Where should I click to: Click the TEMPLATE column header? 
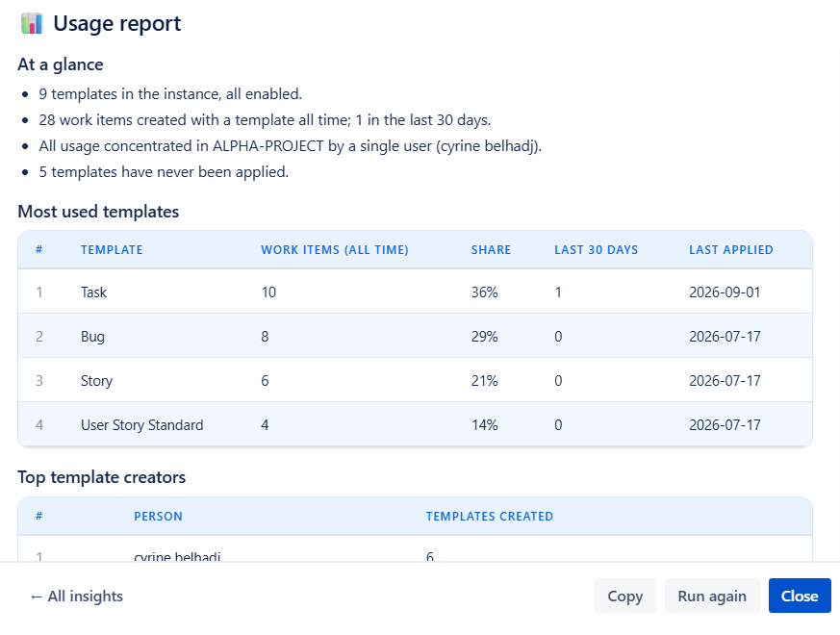click(x=112, y=250)
